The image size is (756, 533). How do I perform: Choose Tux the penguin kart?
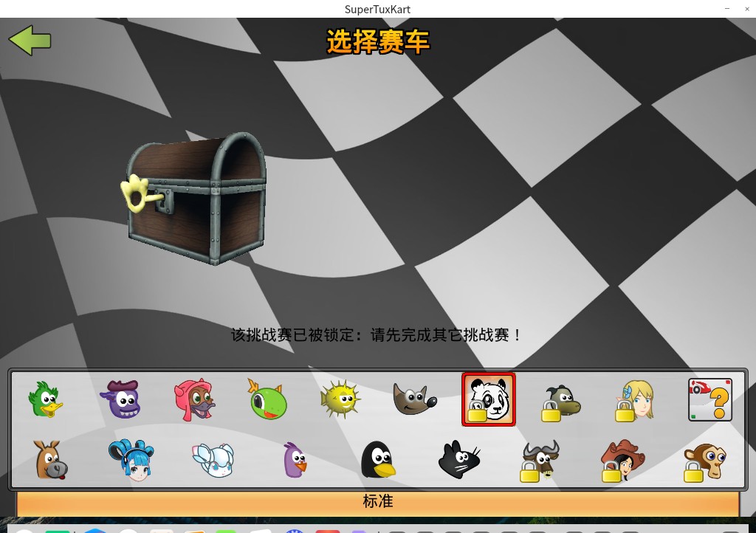(377, 460)
